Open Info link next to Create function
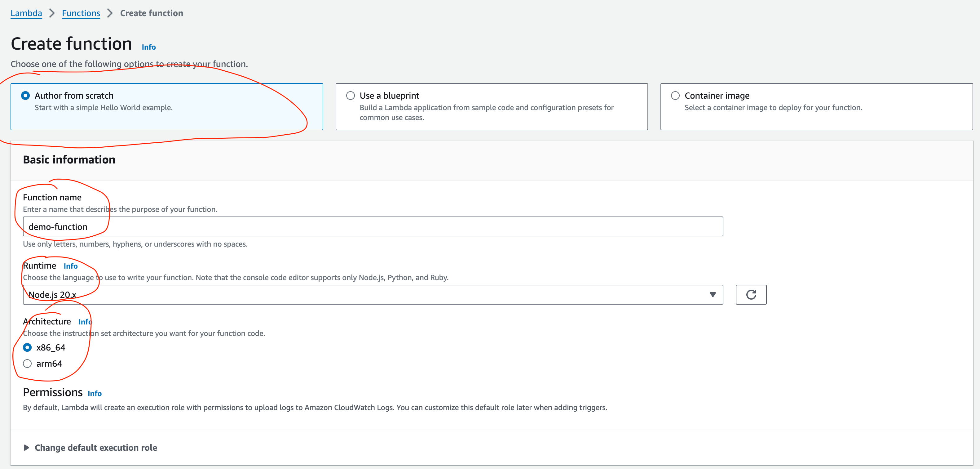Image resolution: width=980 pixels, height=469 pixels. pyautogui.click(x=149, y=47)
